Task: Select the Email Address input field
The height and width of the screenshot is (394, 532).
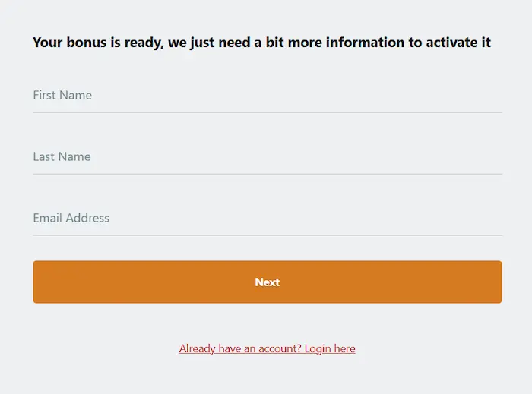Action: pyautogui.click(x=268, y=218)
